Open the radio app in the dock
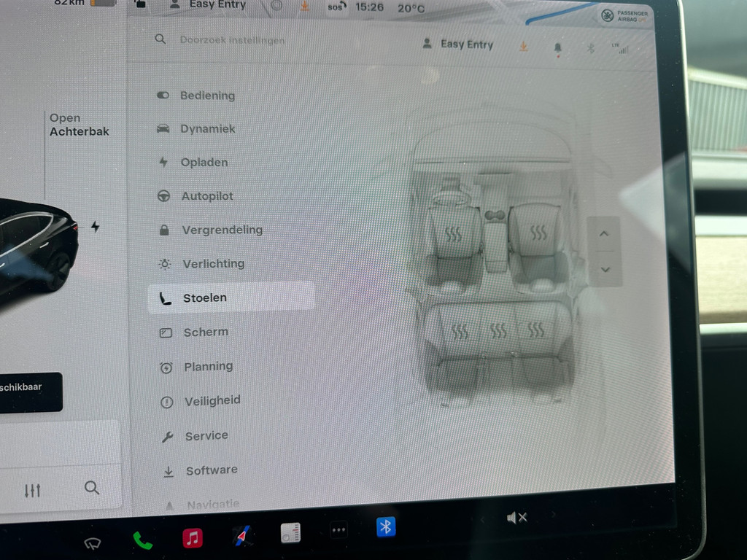747x560 pixels. 290,534
